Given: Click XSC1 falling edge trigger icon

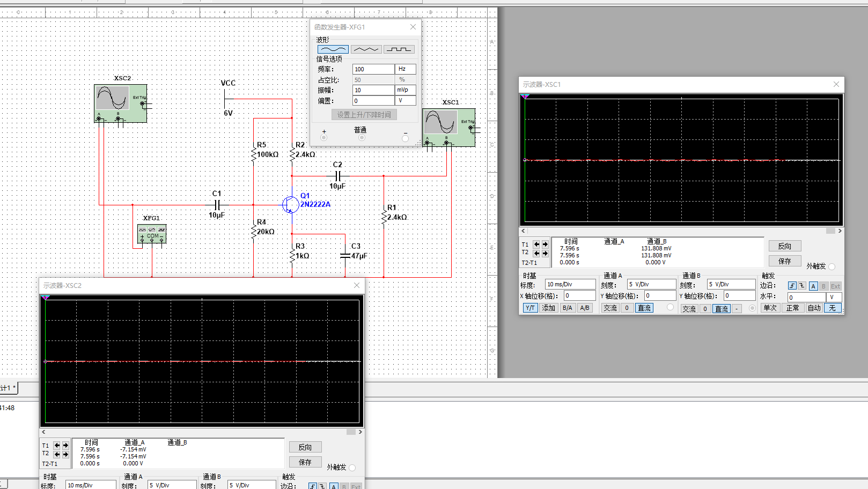Looking at the screenshot, I should point(802,286).
